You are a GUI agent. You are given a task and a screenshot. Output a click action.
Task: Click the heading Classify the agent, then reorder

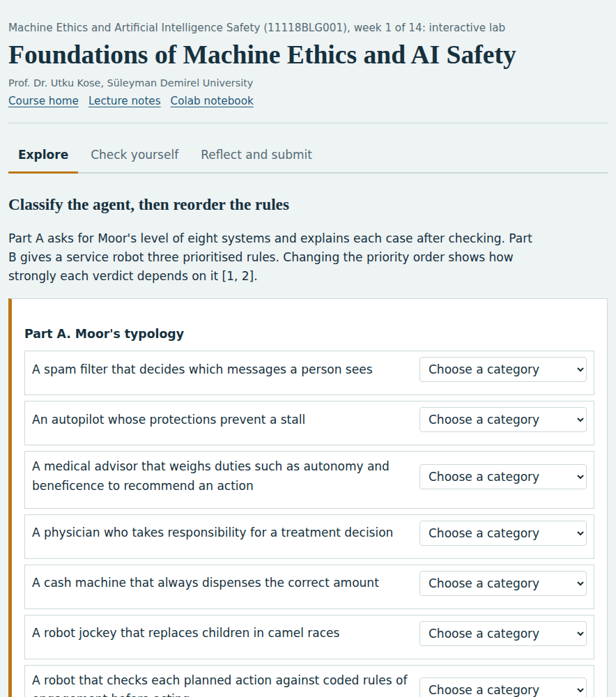pos(149,205)
